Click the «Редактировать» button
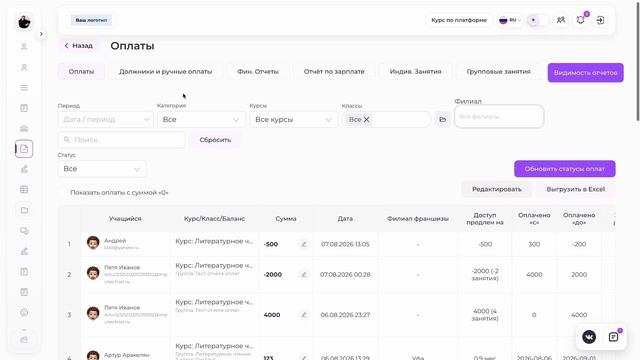Image resolution: width=640 pixels, height=360 pixels. point(497,189)
